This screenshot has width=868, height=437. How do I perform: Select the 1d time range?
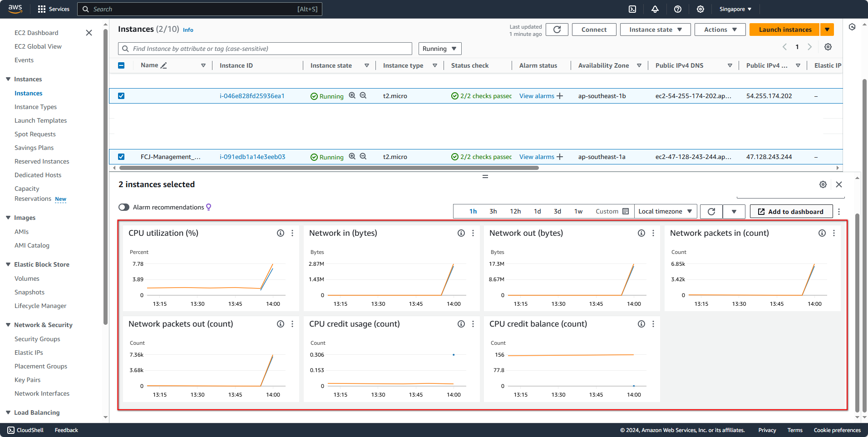(x=538, y=211)
